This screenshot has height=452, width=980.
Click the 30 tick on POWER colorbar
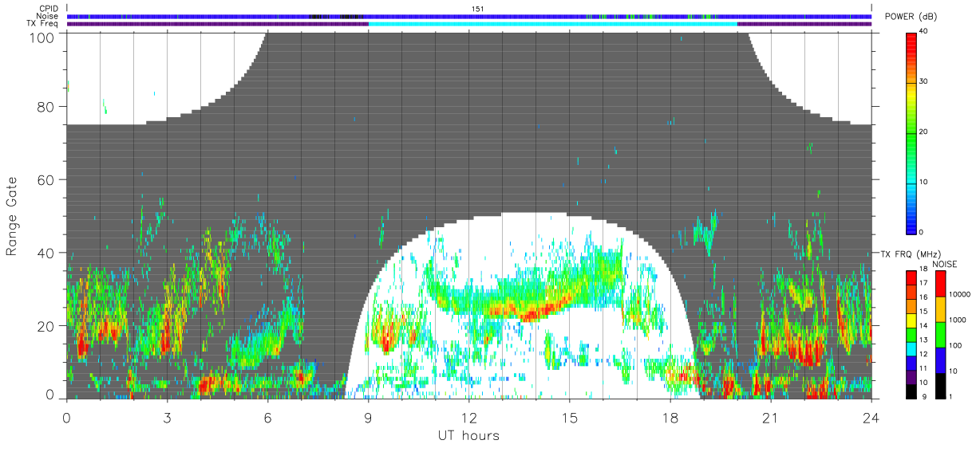[923, 81]
